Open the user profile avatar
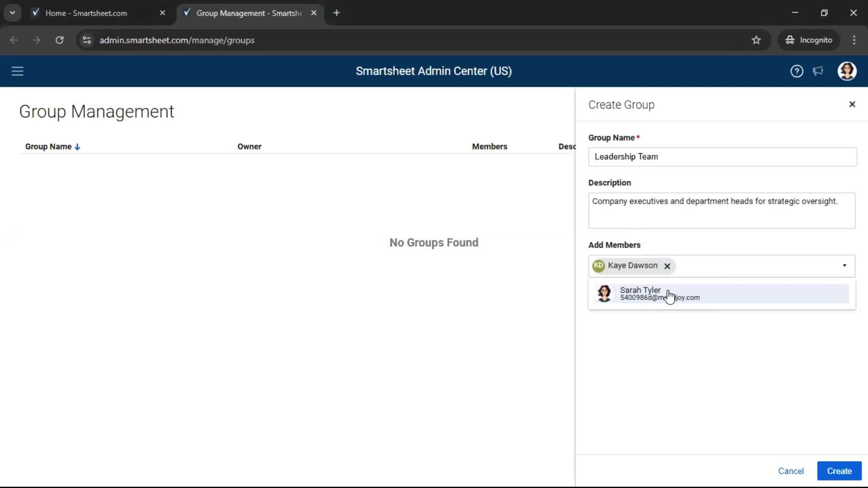The height and width of the screenshot is (488, 868). pos(847,71)
